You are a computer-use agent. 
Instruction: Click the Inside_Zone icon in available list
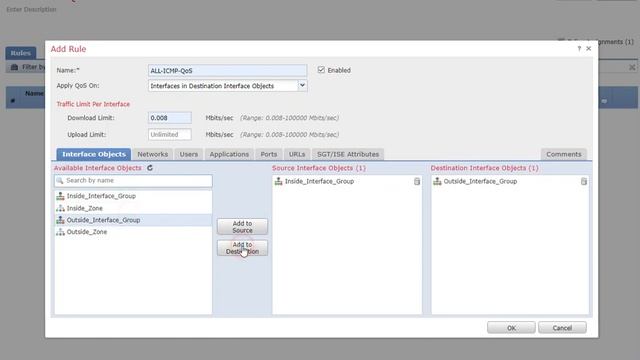tap(60, 208)
